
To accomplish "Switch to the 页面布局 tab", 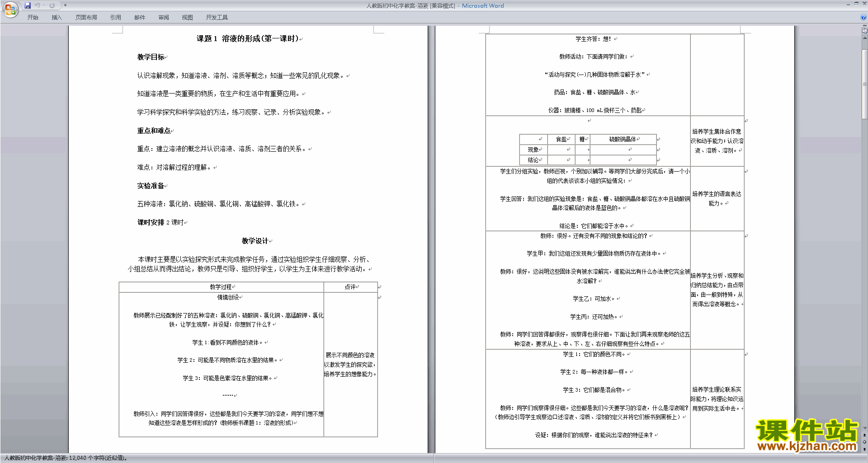I will pos(86,18).
